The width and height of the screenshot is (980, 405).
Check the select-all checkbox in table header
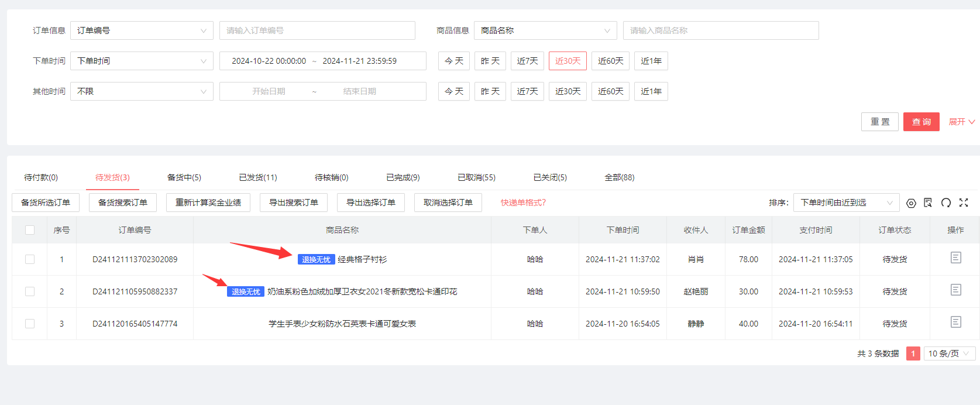[30, 230]
